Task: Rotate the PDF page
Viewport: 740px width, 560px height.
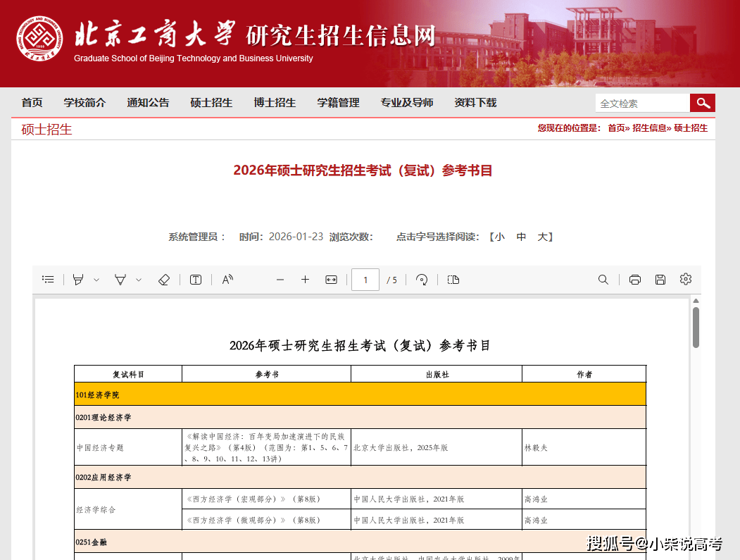Action: click(x=421, y=280)
